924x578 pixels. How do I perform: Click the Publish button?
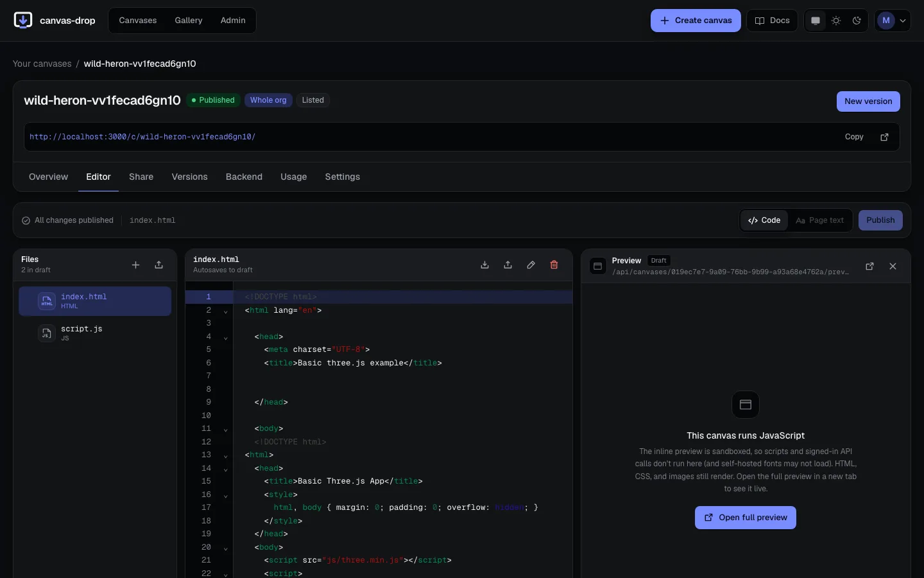(880, 220)
